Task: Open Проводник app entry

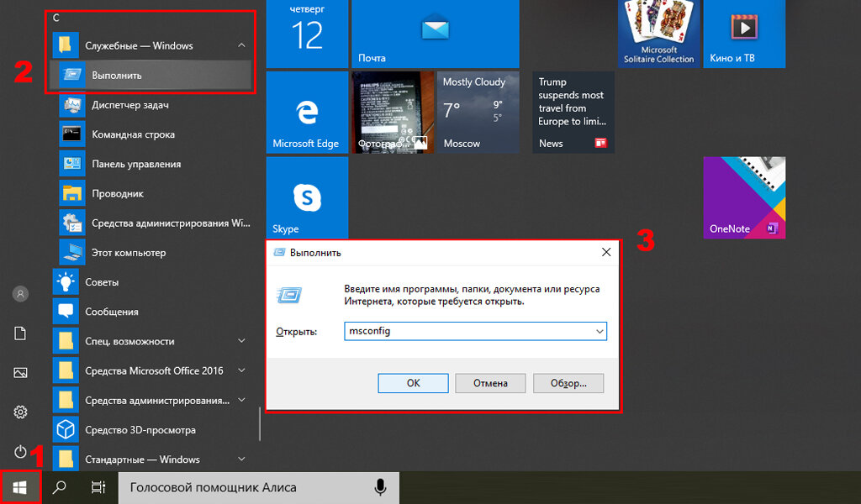Action: click(x=151, y=193)
